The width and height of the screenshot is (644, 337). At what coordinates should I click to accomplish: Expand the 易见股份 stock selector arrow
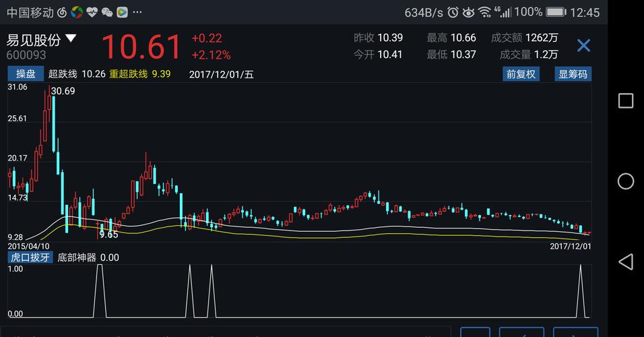pyautogui.click(x=71, y=39)
